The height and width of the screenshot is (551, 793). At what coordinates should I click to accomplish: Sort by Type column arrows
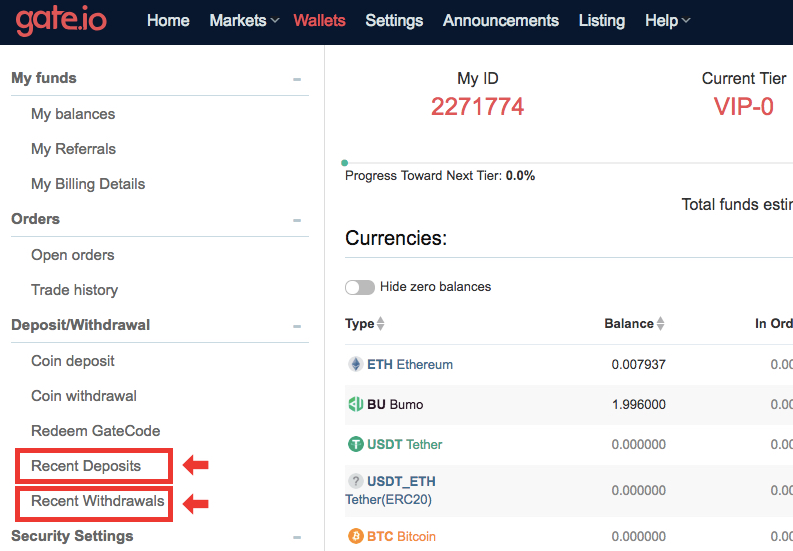click(380, 323)
